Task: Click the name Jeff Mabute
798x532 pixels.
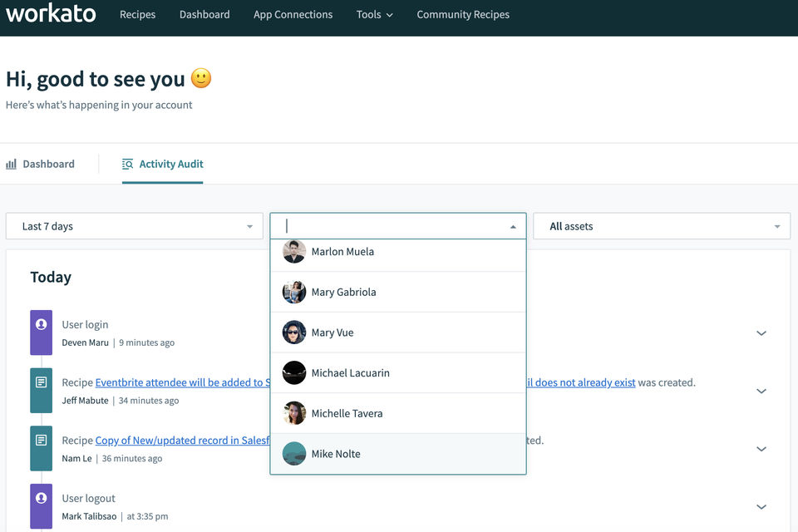Action: 85,401
